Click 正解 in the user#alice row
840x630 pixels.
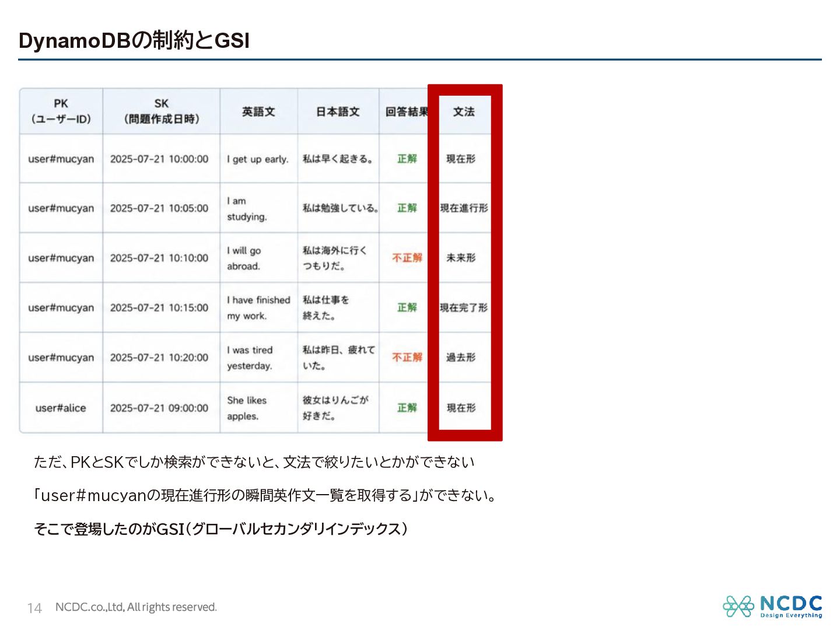click(x=407, y=408)
